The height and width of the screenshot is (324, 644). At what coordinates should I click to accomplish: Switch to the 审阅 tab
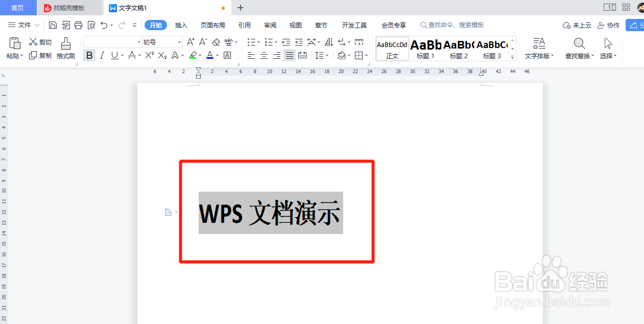270,25
